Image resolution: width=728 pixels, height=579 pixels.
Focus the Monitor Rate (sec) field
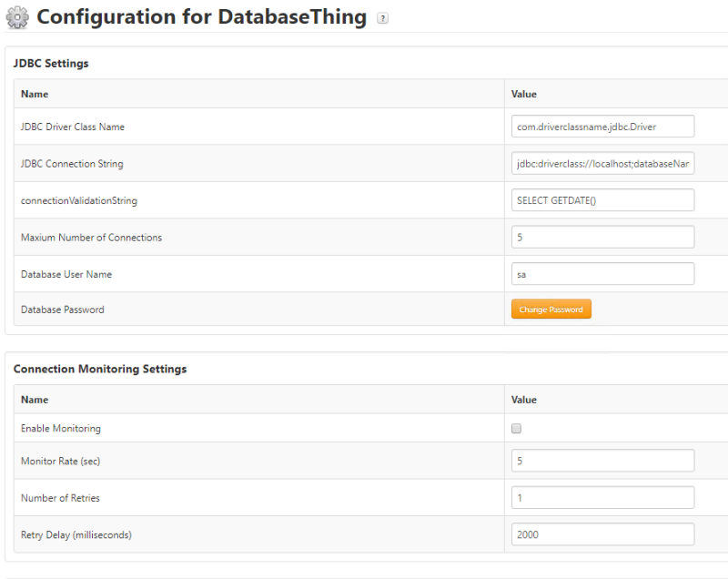pos(602,461)
